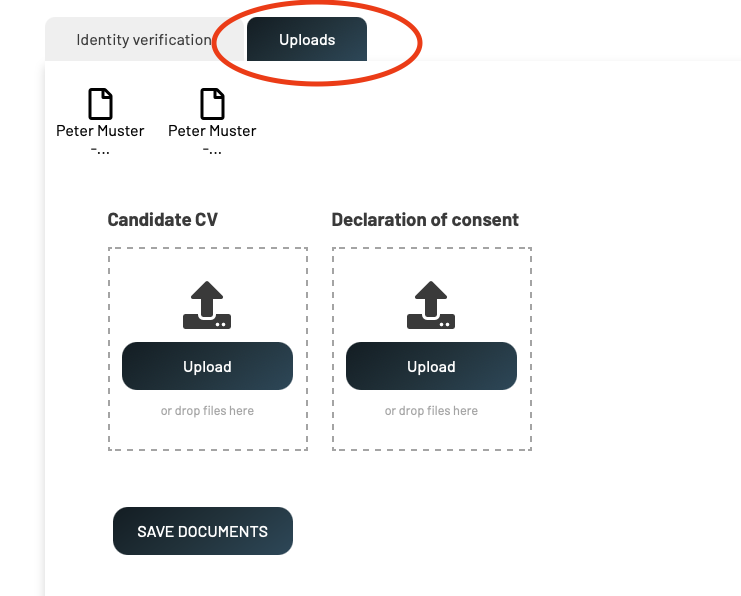The width and height of the screenshot is (741, 596).
Task: Select the first Peter Muster file name label
Action: (x=100, y=131)
